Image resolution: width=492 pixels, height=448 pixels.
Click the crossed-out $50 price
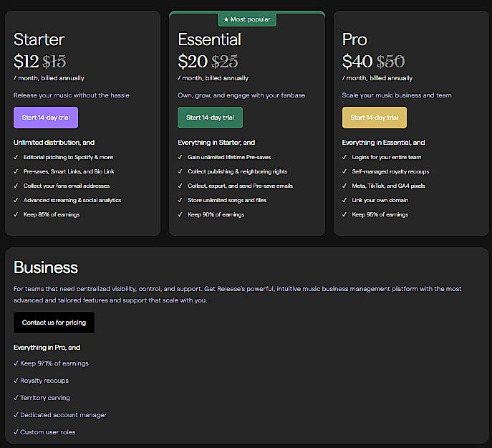click(390, 62)
